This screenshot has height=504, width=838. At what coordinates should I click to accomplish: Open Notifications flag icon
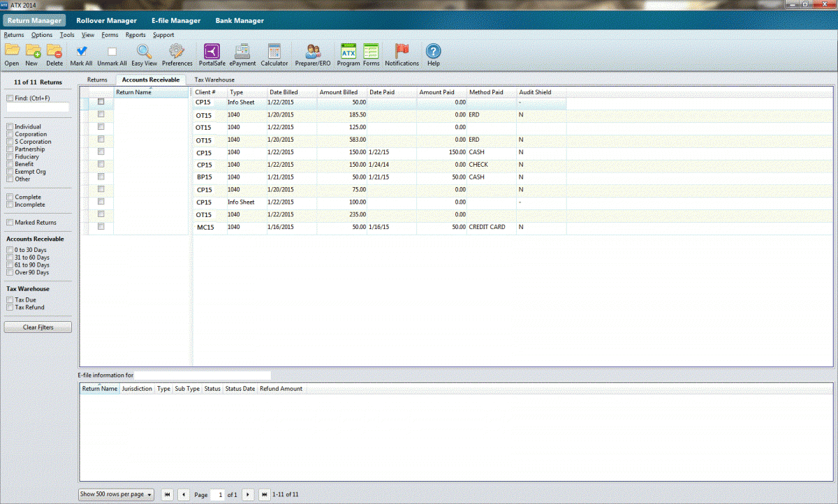(x=402, y=51)
